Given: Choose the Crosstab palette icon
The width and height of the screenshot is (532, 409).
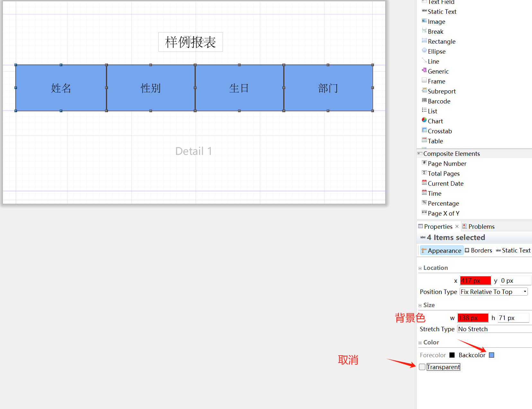Looking at the screenshot, I should click(x=424, y=130).
